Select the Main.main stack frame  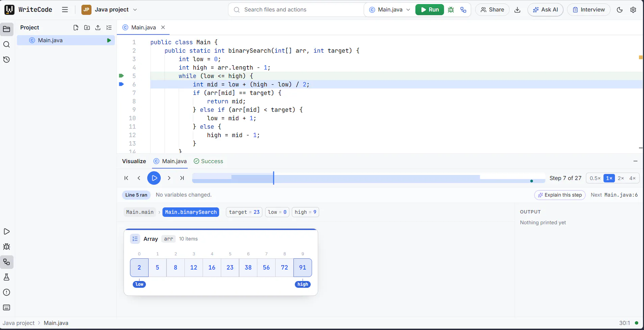click(x=140, y=212)
